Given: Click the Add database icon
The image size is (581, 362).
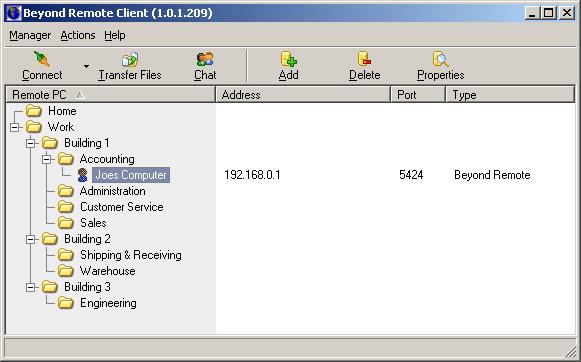Looking at the screenshot, I should pyautogui.click(x=289, y=59).
